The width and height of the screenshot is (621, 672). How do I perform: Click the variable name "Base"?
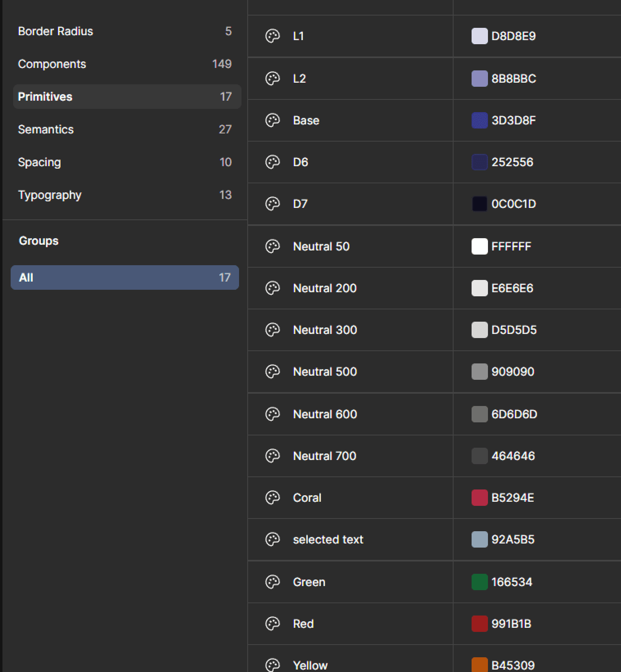click(x=306, y=120)
